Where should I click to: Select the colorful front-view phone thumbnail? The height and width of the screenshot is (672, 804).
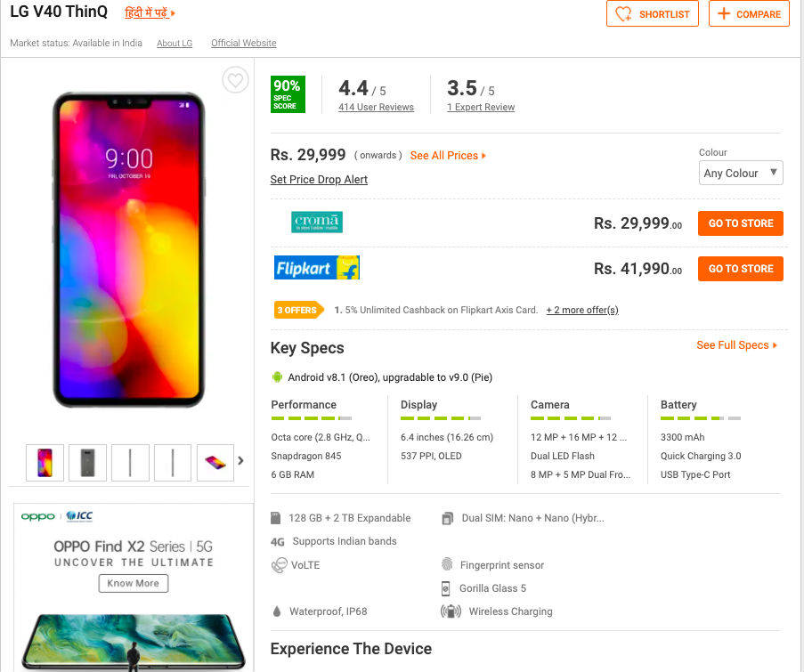click(45, 463)
